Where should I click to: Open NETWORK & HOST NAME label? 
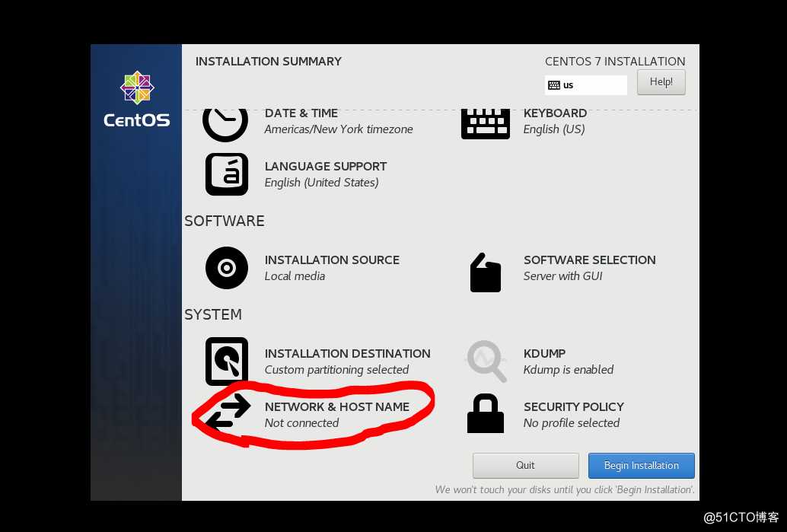click(x=336, y=406)
